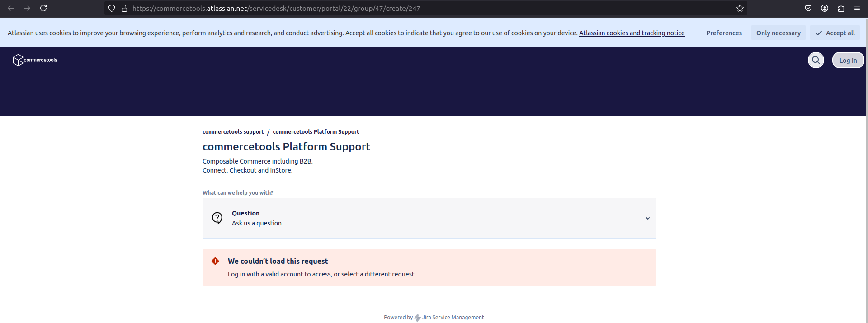Click the Jira Service Management footer link
Screen dimensions: 868x323
[453, 318]
